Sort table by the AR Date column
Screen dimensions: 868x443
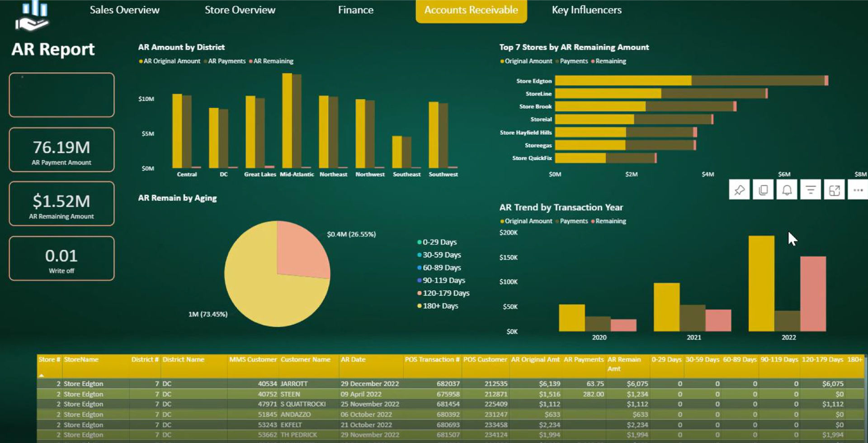(354, 359)
